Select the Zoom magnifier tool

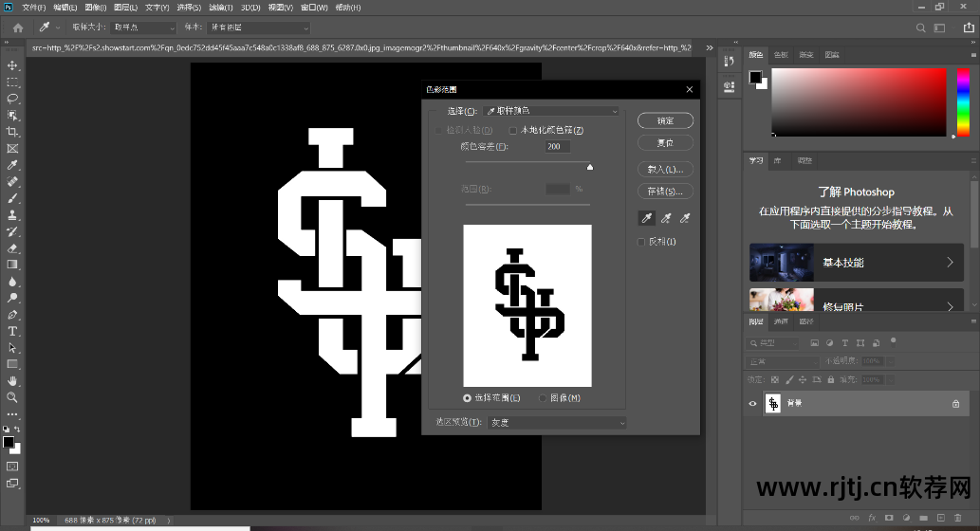[12, 397]
